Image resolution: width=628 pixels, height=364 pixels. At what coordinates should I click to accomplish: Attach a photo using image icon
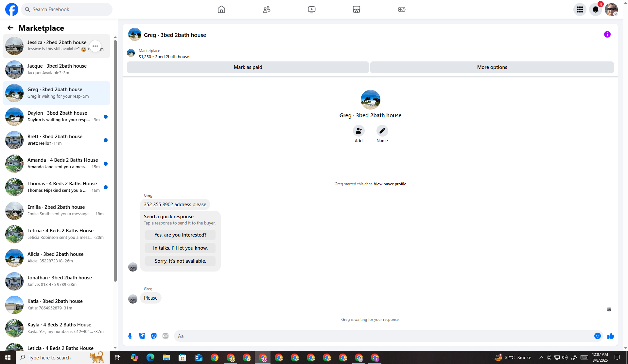tap(142, 336)
